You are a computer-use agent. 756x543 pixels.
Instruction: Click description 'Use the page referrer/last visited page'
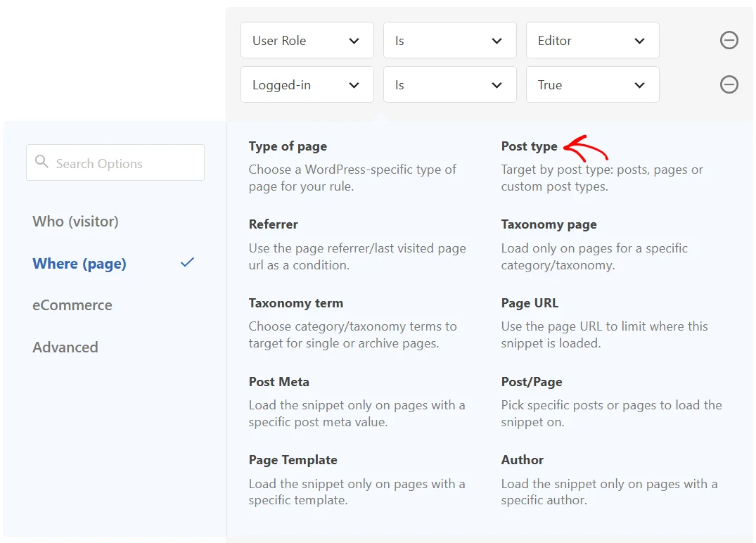pyautogui.click(x=357, y=257)
